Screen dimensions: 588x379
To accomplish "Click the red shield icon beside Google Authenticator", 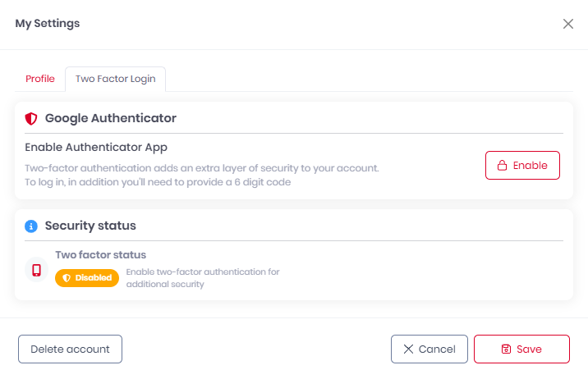I will [31, 118].
